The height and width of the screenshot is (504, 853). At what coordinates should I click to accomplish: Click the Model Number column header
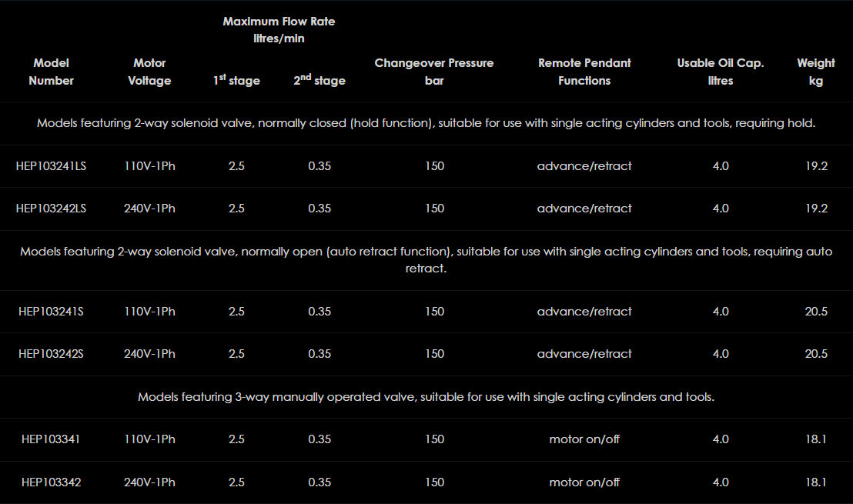[x=51, y=72]
